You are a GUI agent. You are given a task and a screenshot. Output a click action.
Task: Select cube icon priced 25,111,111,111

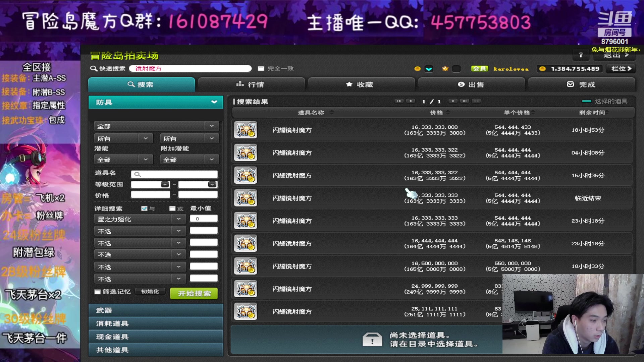coord(246,312)
